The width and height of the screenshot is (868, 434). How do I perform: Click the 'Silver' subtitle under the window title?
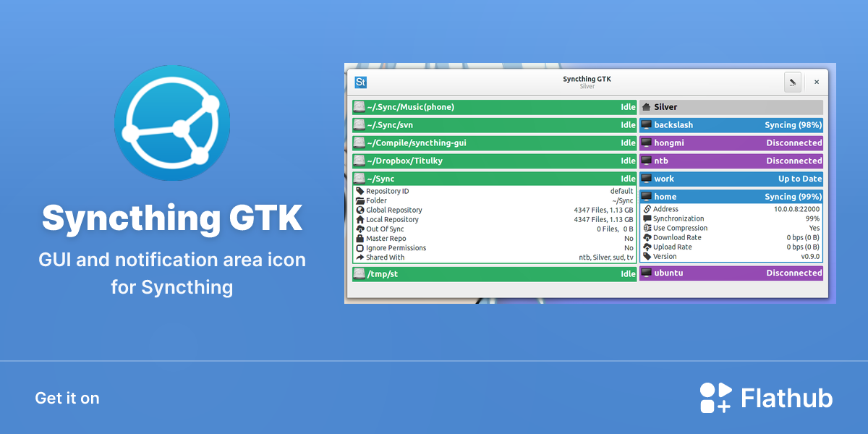pos(587,87)
